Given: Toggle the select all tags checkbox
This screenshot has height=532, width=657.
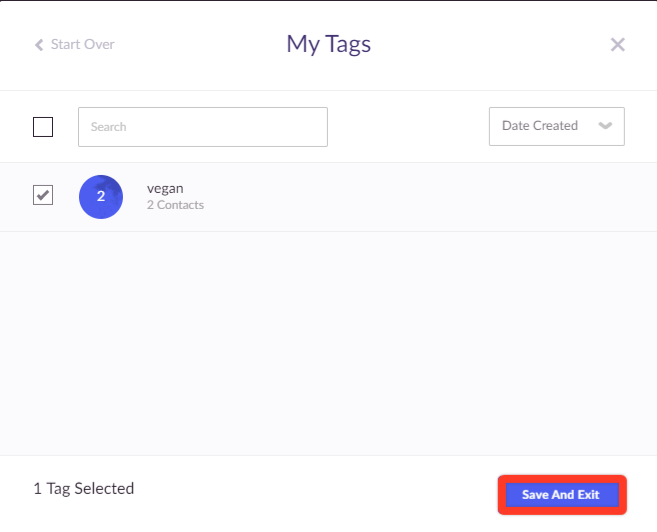Looking at the screenshot, I should [43, 127].
